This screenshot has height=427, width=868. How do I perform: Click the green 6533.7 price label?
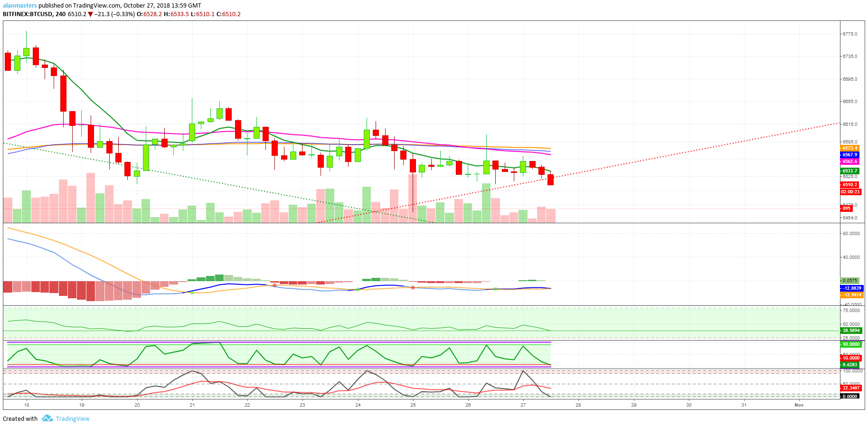(x=850, y=171)
